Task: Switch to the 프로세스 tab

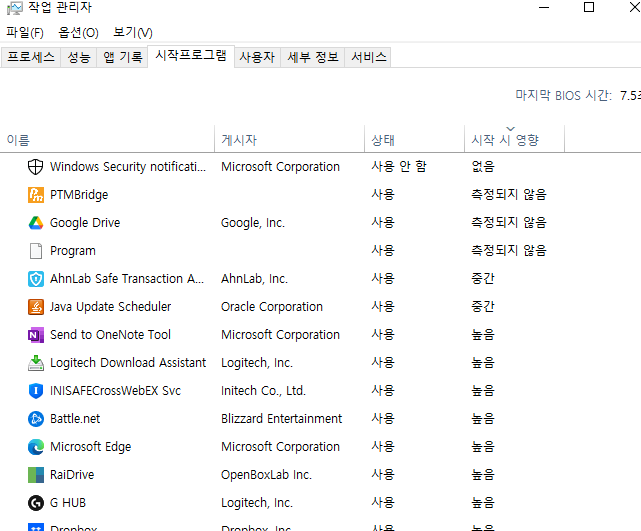Action: point(31,57)
